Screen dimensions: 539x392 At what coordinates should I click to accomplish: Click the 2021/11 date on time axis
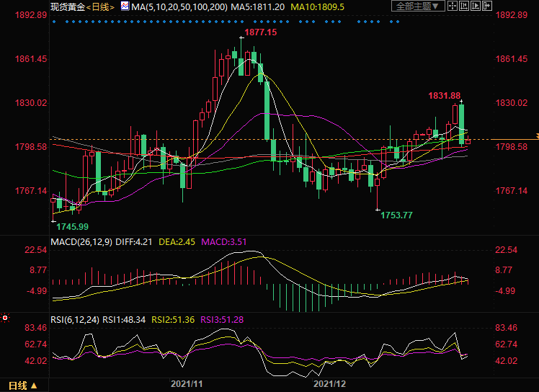(x=185, y=385)
